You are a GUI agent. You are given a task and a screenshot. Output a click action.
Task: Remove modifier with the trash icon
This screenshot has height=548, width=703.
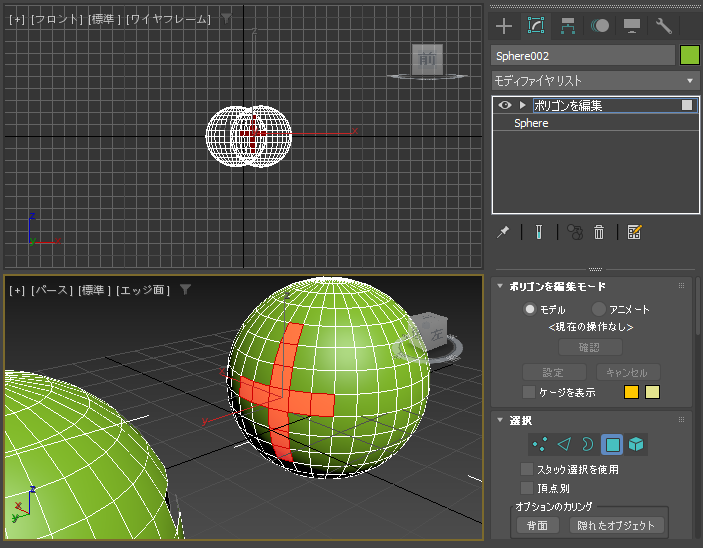point(599,232)
